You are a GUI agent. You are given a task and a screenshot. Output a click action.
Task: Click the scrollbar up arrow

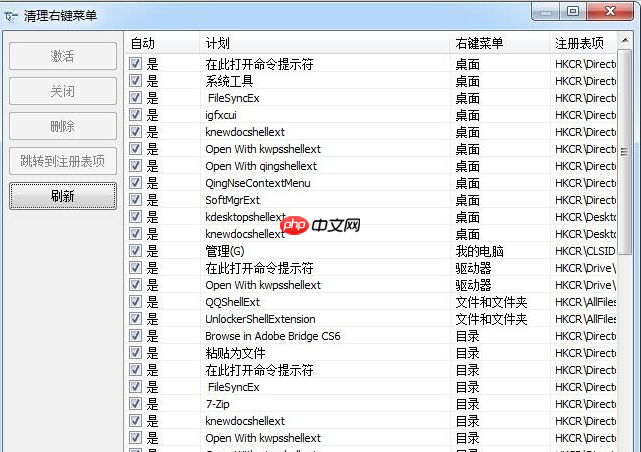pos(625,40)
